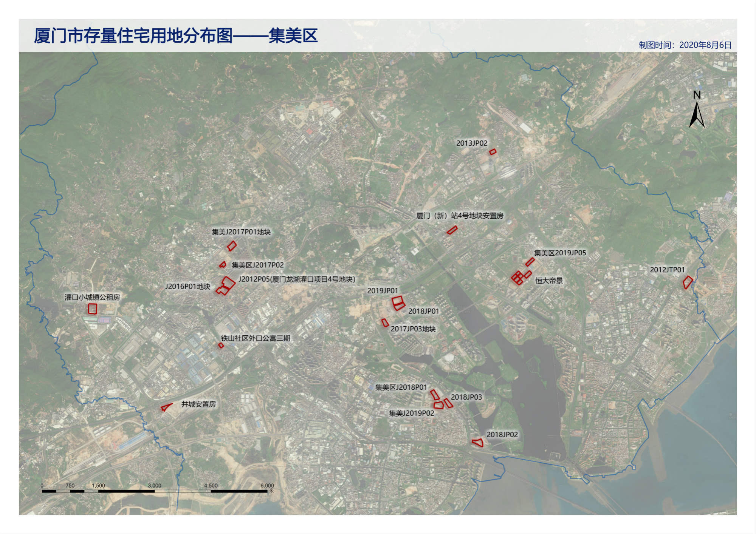The height and width of the screenshot is (534, 756).
Task: Click the scale bar 3,000 value
Action: coord(154,486)
